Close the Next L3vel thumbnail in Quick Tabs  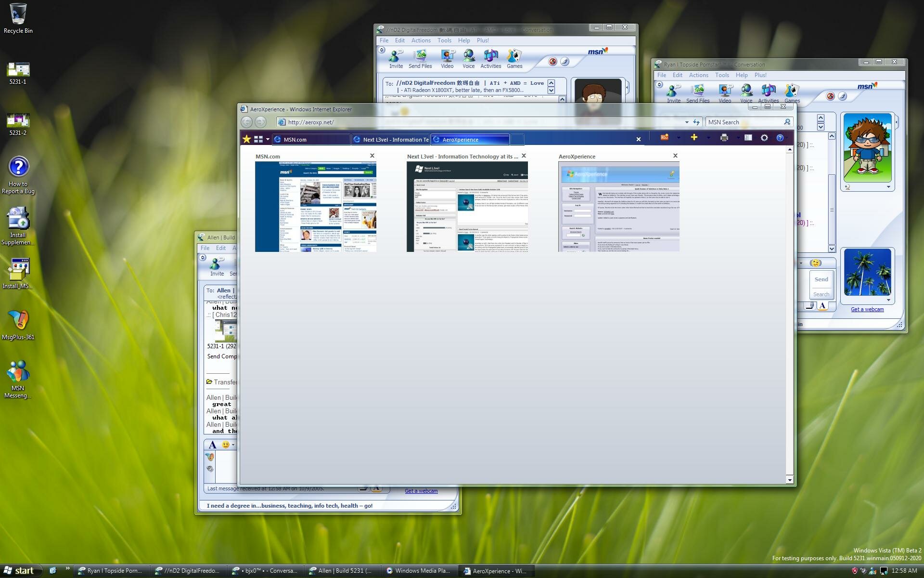pyautogui.click(x=524, y=156)
